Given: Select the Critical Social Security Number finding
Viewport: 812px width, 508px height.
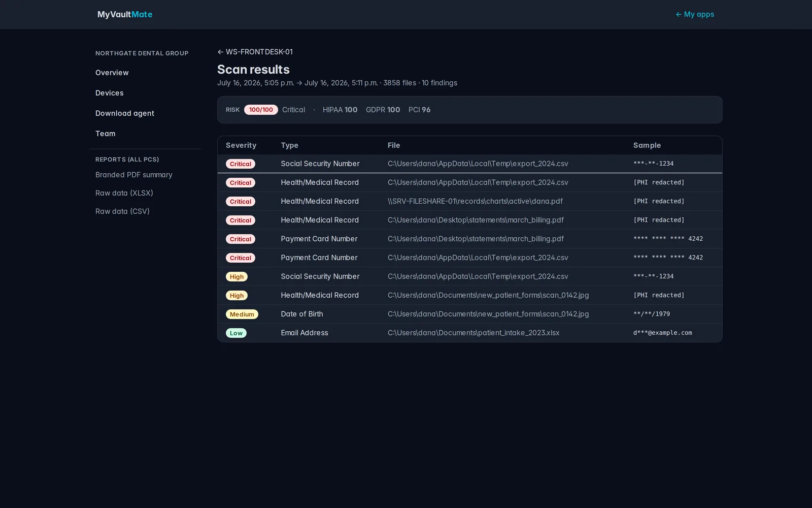Looking at the screenshot, I should [x=470, y=164].
